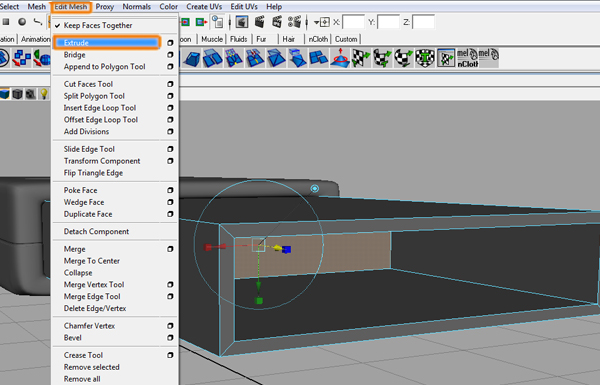Click the shelf icon with yellow vertex dots

pyautogui.click(x=234, y=59)
